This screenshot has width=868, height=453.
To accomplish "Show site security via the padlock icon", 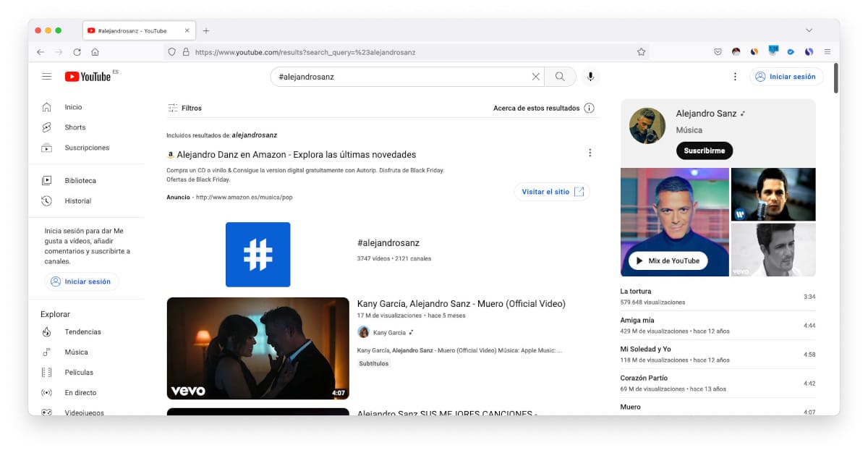I will (x=185, y=52).
